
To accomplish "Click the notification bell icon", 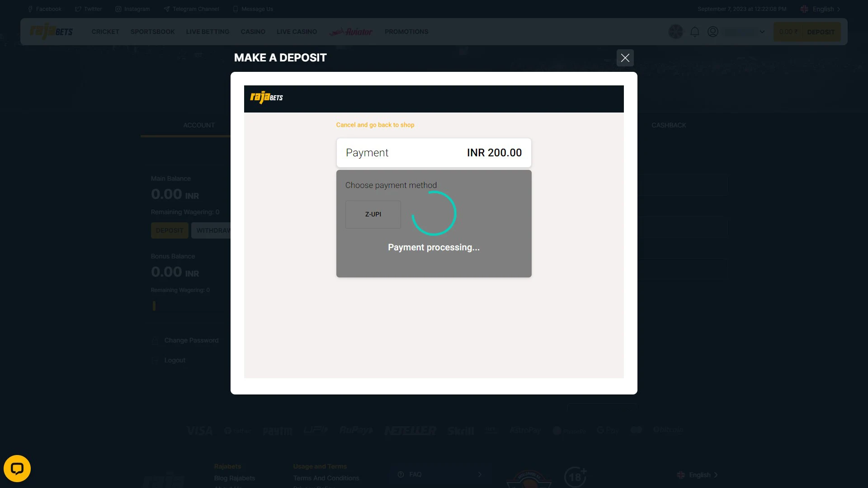I will point(694,32).
